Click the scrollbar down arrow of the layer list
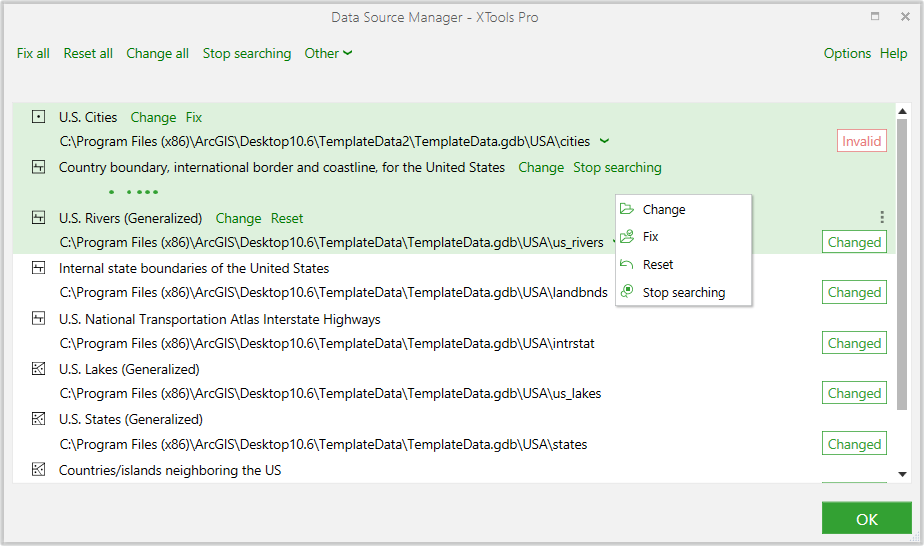924x546 pixels. [x=902, y=474]
